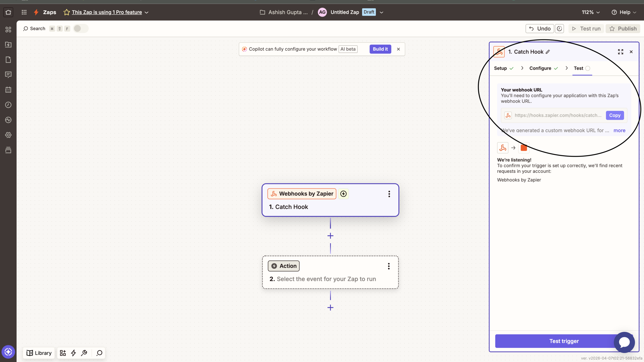This screenshot has height=362, width=644.
Task: Expand the Pro feature notice dropdown
Action: point(147,12)
